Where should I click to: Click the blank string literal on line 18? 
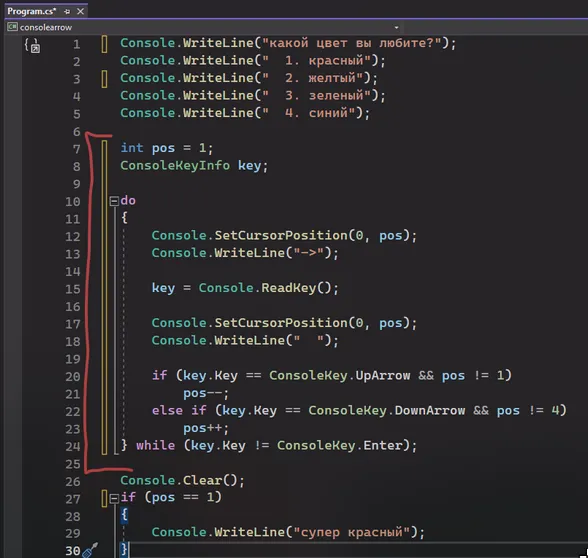click(308, 340)
